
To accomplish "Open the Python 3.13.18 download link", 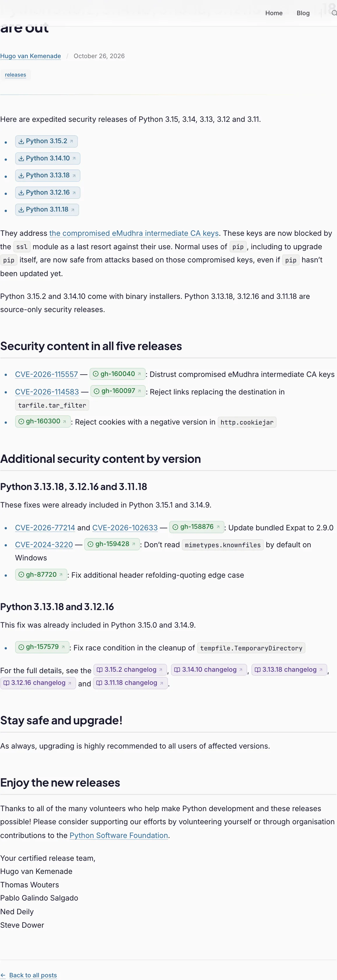I will (48, 175).
